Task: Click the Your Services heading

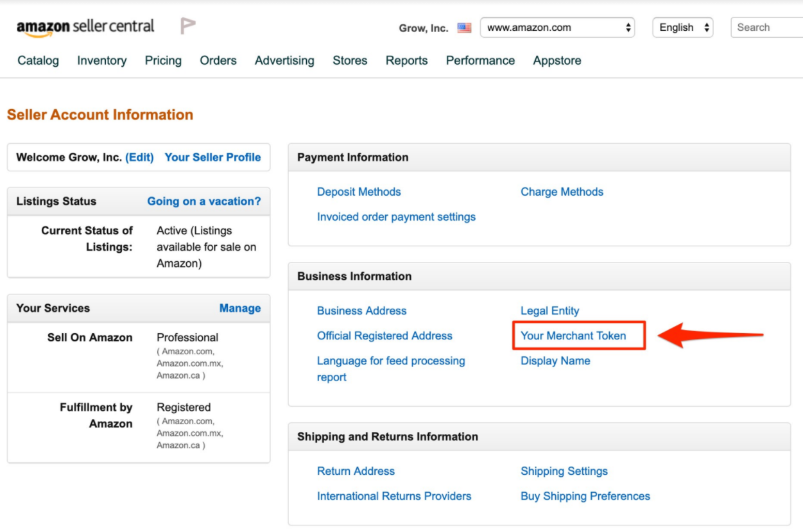Action: [x=53, y=308]
